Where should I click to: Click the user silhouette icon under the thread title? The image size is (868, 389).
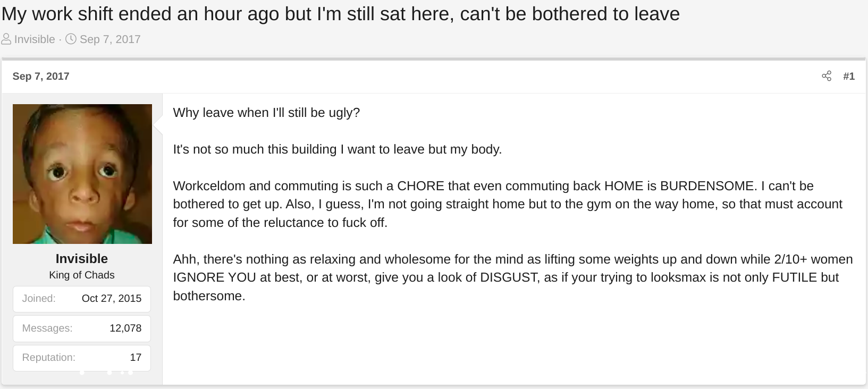(6, 39)
